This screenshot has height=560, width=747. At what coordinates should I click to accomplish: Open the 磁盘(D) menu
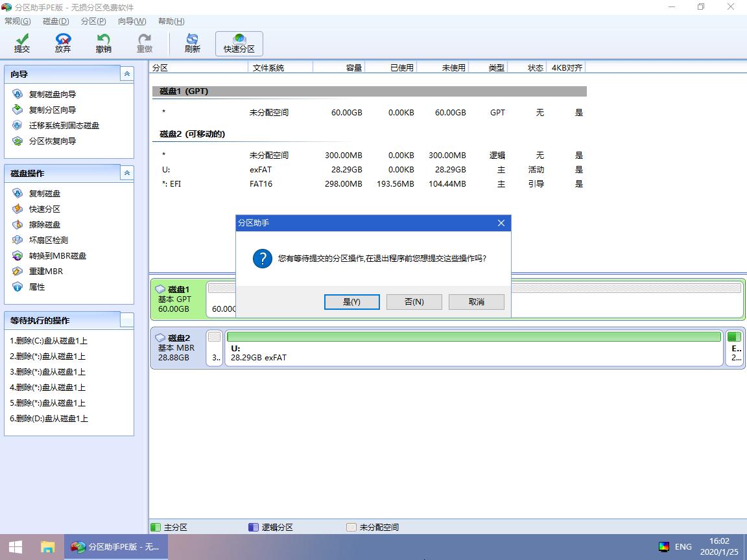[x=55, y=21]
